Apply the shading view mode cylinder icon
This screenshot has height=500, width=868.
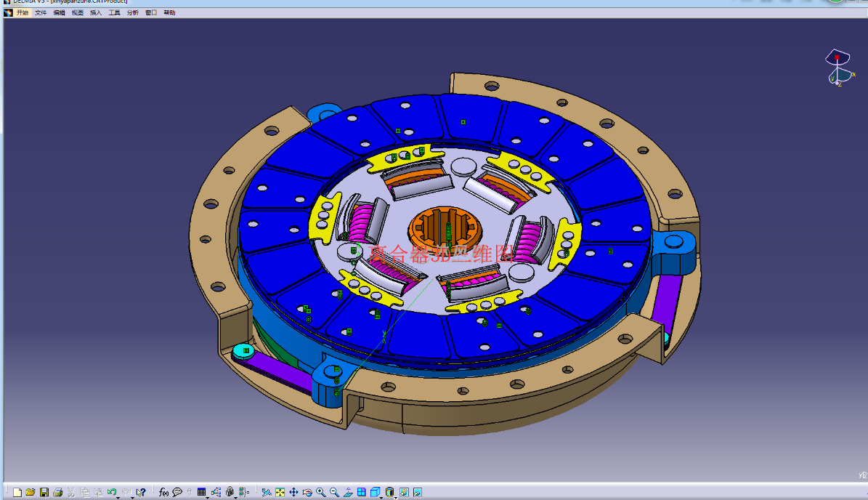coord(390,492)
